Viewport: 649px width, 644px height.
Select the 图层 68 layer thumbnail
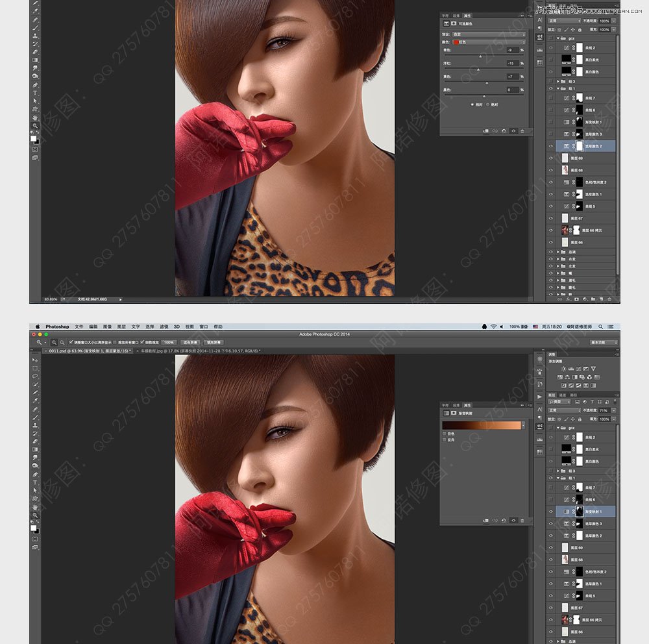pyautogui.click(x=565, y=558)
